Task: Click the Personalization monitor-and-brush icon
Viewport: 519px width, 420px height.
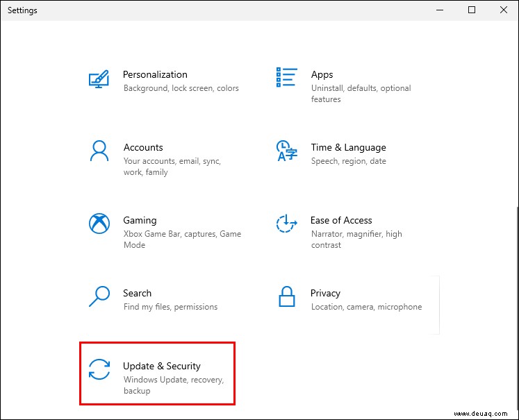Action: tap(99, 78)
